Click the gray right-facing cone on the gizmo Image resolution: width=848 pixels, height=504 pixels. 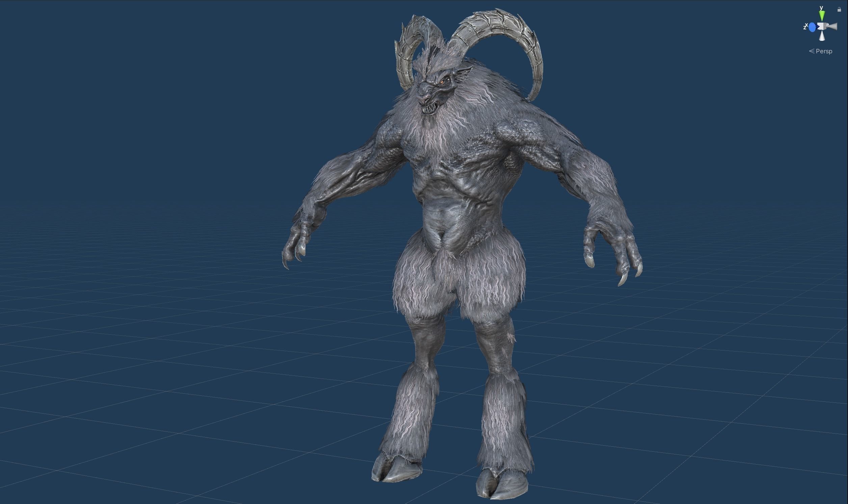[833, 27]
